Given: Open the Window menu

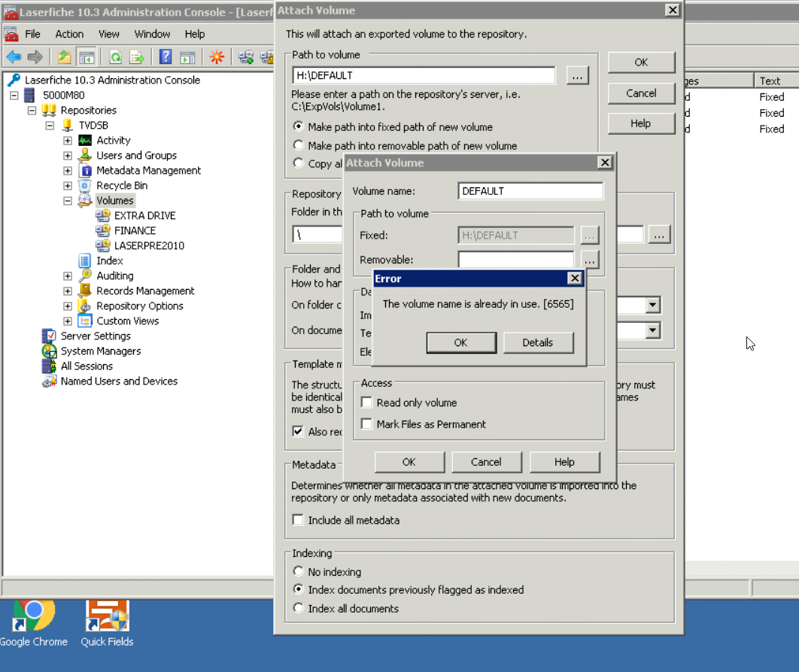Looking at the screenshot, I should tap(152, 34).
